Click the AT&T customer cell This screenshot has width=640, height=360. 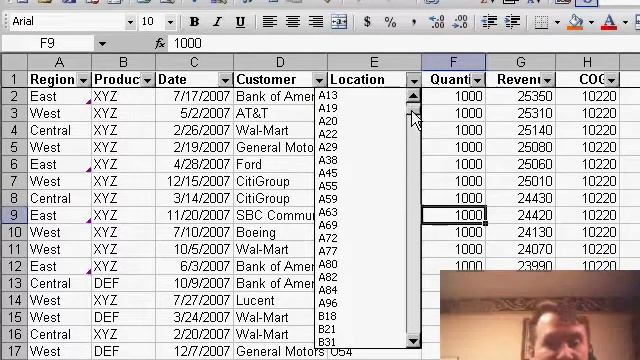click(x=274, y=113)
